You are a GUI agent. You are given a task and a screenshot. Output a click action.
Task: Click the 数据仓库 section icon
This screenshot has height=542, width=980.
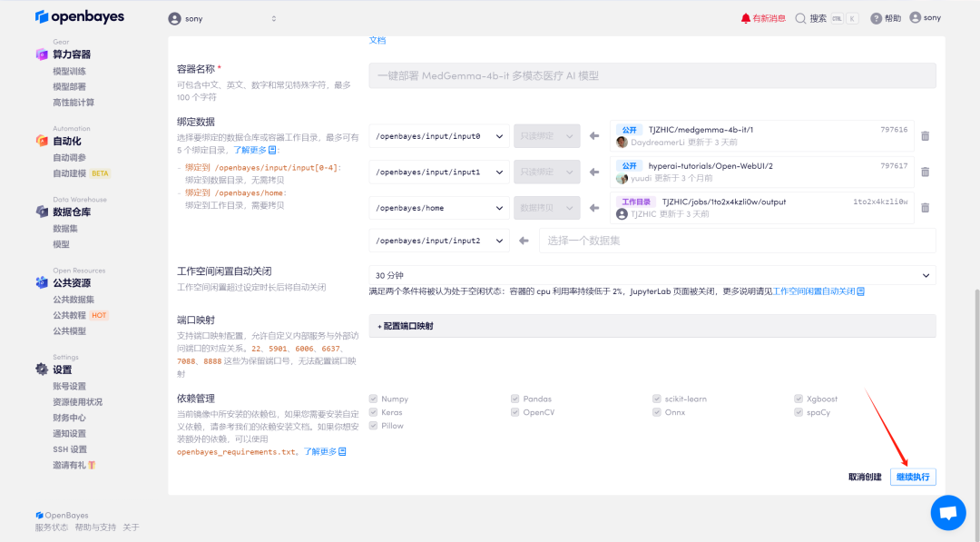(42, 212)
